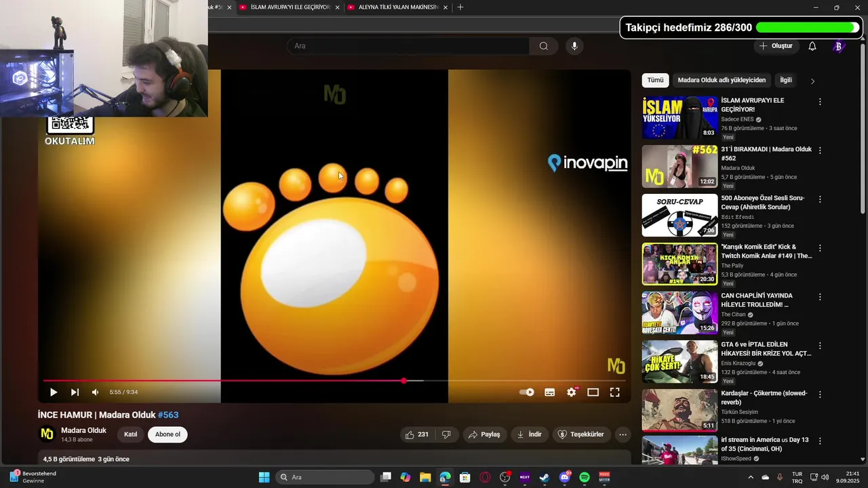Play the paused YouTube video
The height and width of the screenshot is (488, 868).
(x=54, y=392)
